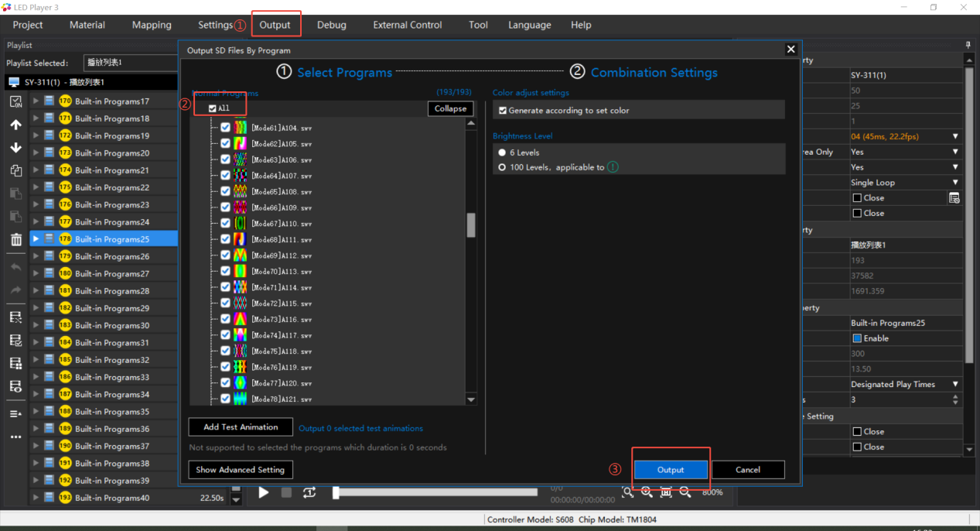Click the Mode61 A104.swv thumbnail icon
This screenshot has width=980, height=531.
pyautogui.click(x=241, y=127)
